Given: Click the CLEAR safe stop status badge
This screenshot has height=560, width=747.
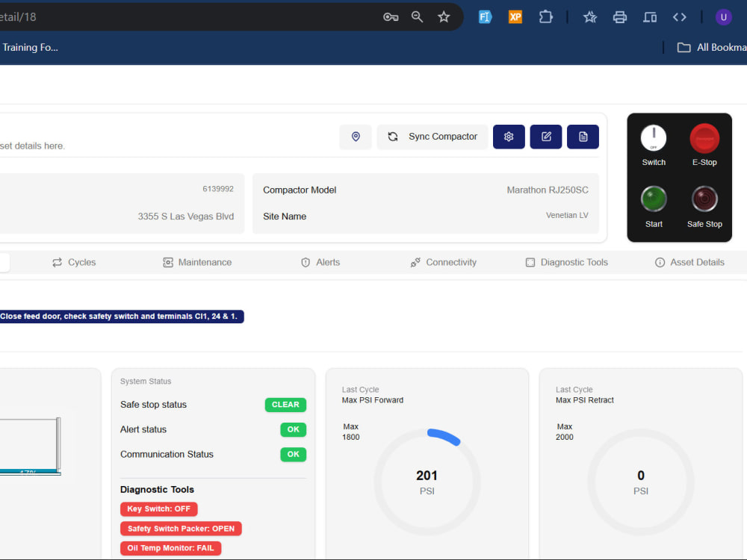Looking at the screenshot, I should 285,405.
